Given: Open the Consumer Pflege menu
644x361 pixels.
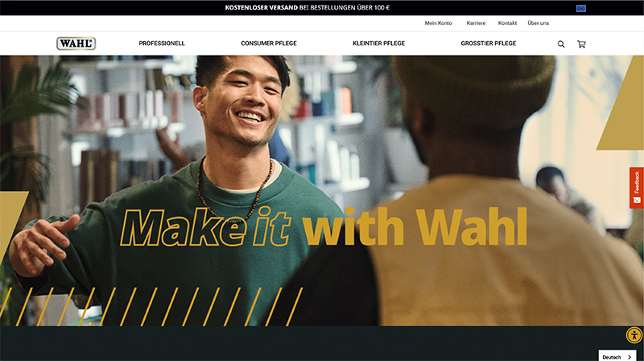Looking at the screenshot, I should coord(269,44).
